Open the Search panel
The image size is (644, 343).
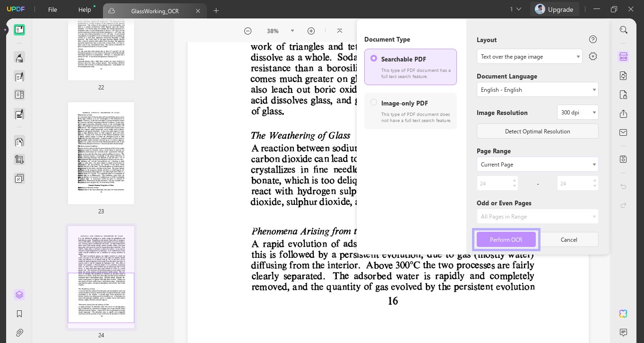point(624,29)
